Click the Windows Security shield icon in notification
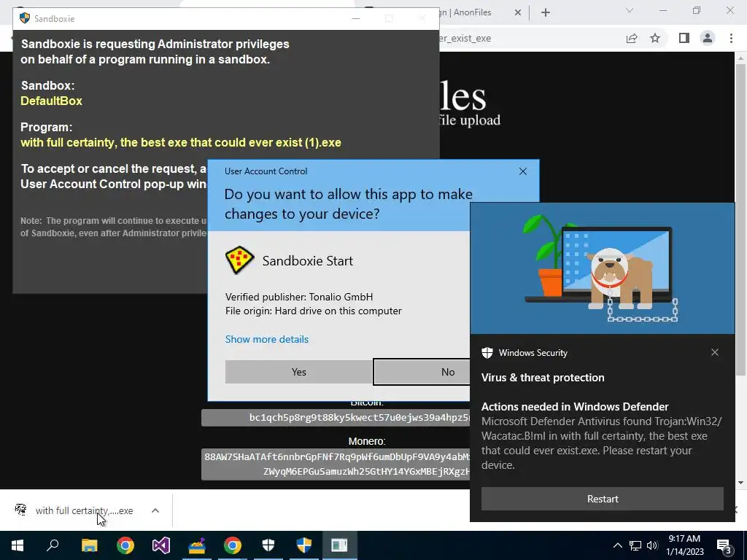 (x=487, y=353)
